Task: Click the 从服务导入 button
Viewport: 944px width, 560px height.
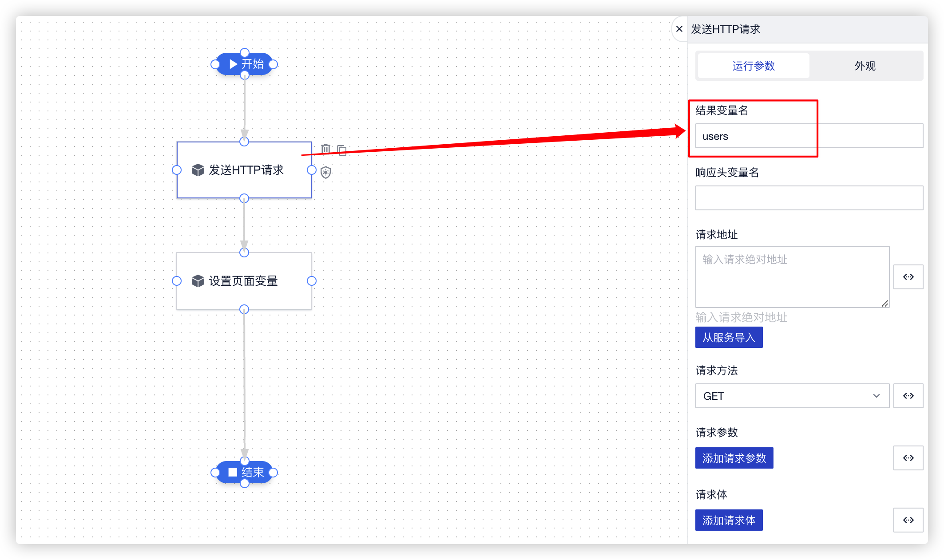Action: 729,337
